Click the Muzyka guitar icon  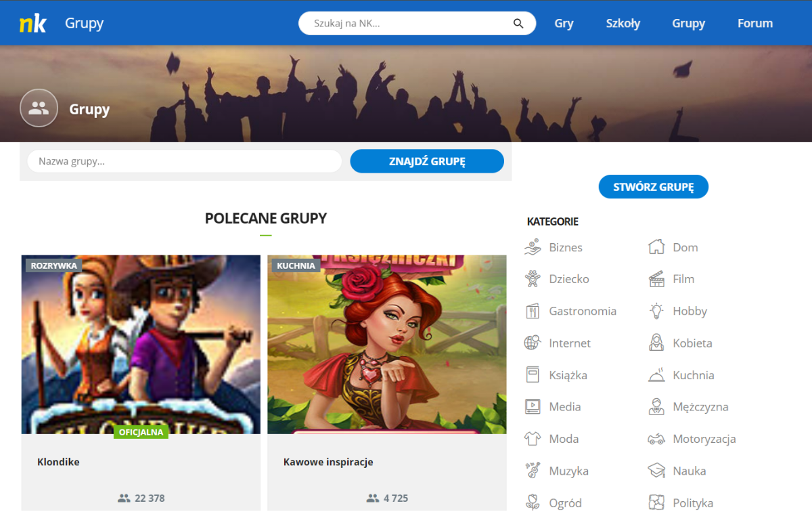[533, 471]
